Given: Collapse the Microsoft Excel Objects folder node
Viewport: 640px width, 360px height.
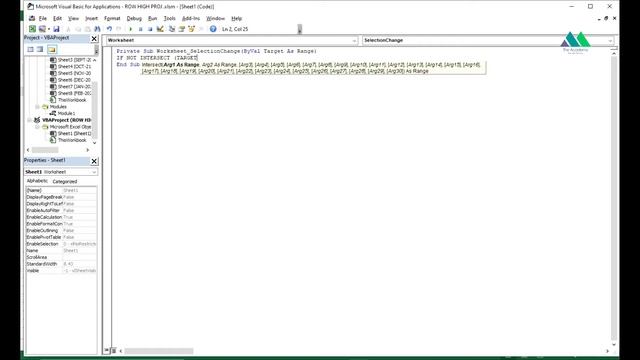Looking at the screenshot, I should click(37, 127).
